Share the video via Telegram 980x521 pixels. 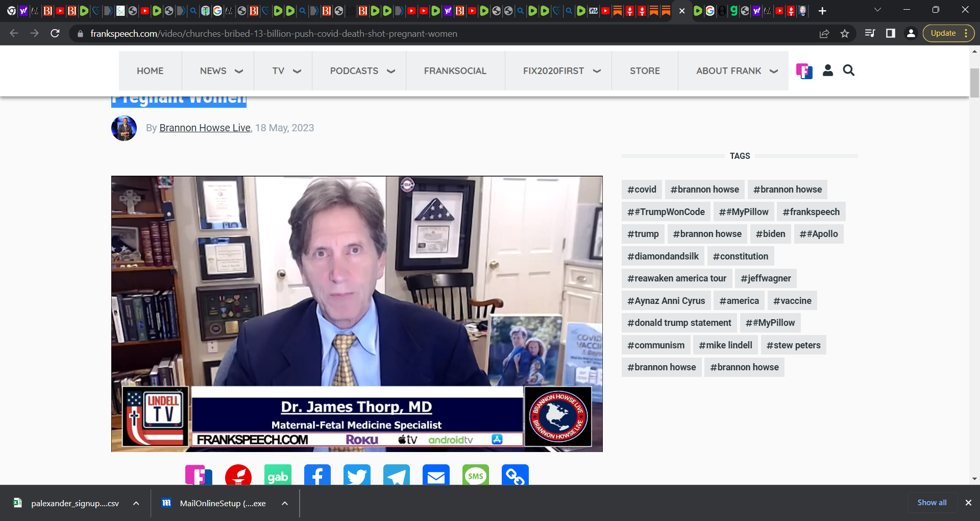(x=396, y=477)
